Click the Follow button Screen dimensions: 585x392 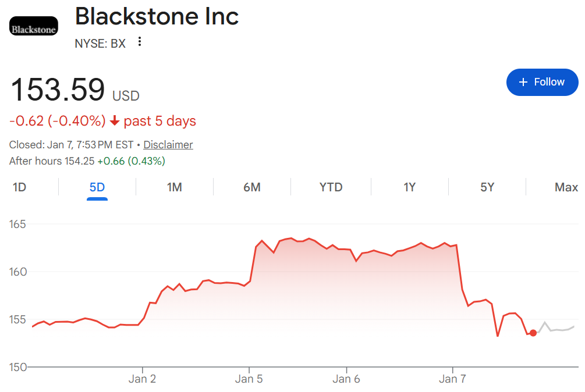coord(542,82)
